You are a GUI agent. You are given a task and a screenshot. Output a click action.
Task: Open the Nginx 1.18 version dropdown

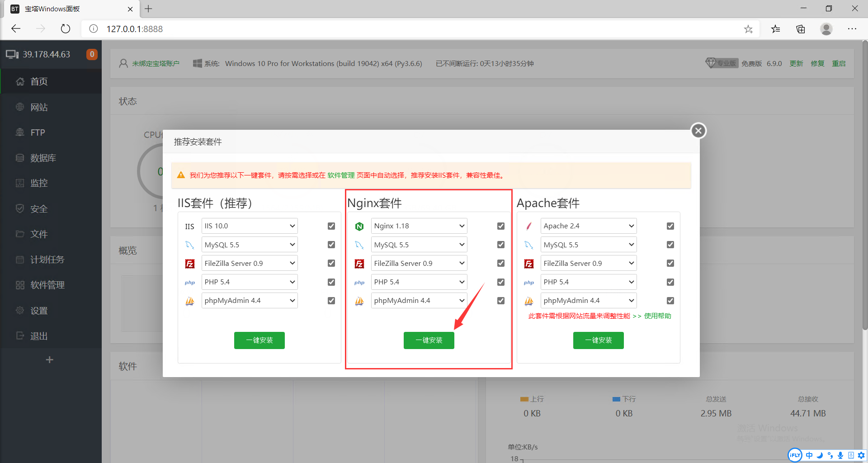click(x=419, y=226)
